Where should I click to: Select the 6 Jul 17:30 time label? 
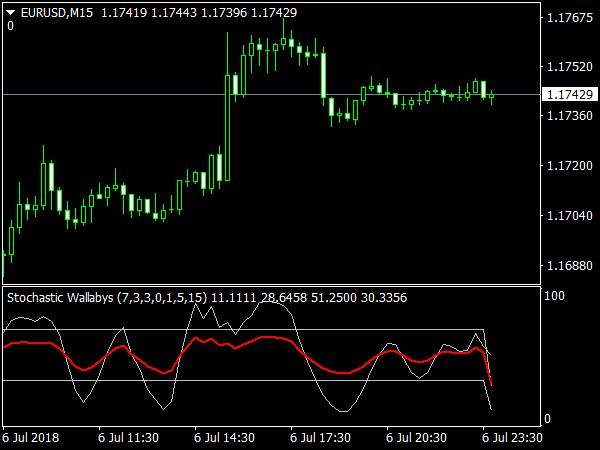click(x=320, y=437)
